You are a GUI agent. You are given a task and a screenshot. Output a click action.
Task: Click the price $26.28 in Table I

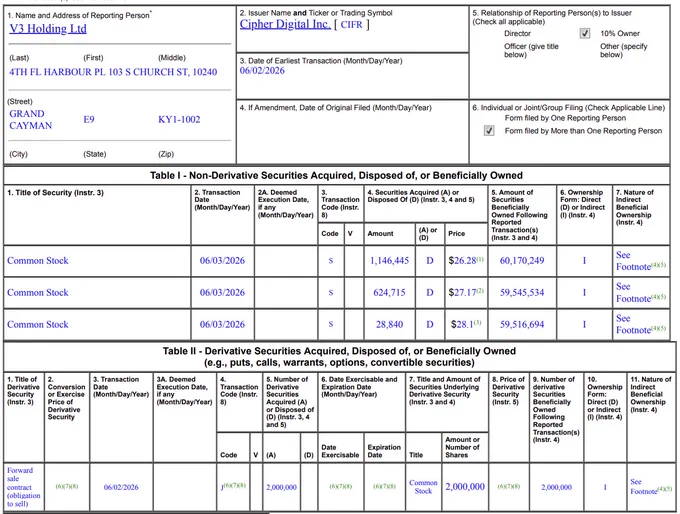462,261
